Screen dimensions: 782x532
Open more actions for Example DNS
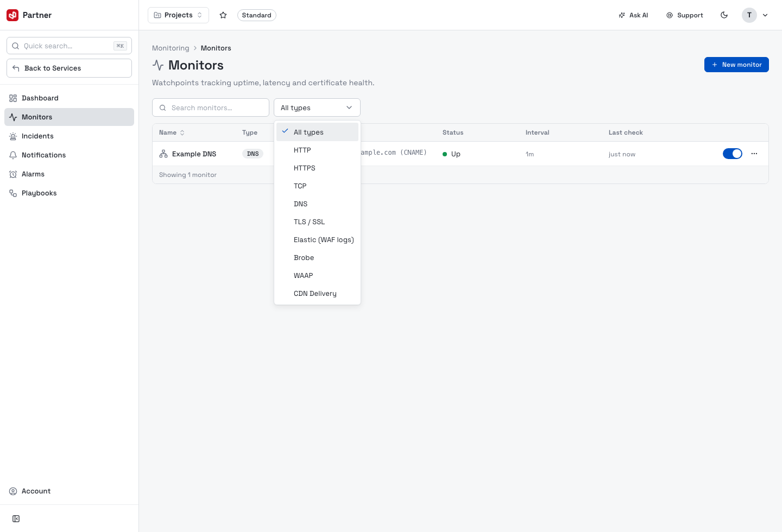pyautogui.click(x=754, y=154)
